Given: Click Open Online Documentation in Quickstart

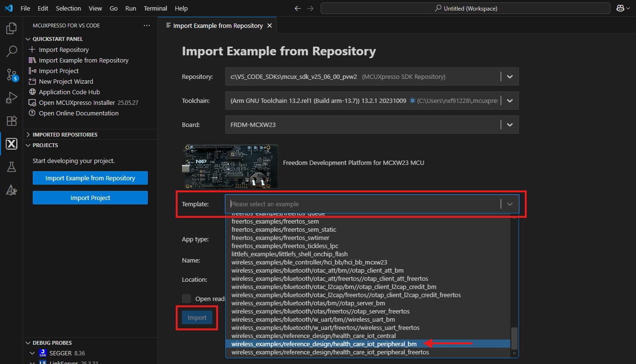Looking at the screenshot, I should [x=78, y=113].
